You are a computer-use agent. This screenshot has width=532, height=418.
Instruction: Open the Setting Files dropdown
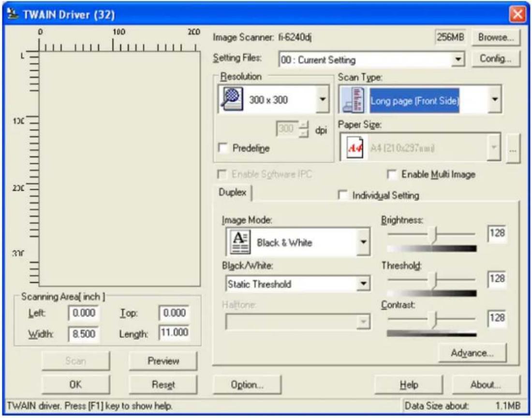tap(458, 59)
